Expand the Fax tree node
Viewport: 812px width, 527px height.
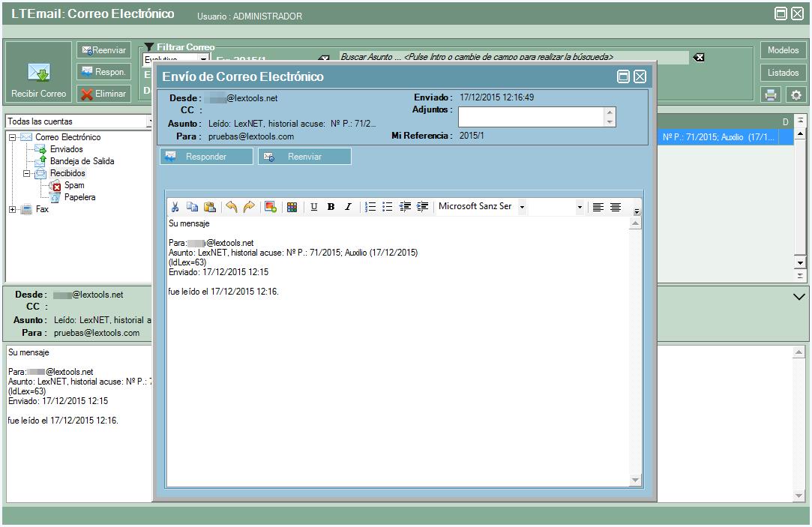click(x=13, y=210)
